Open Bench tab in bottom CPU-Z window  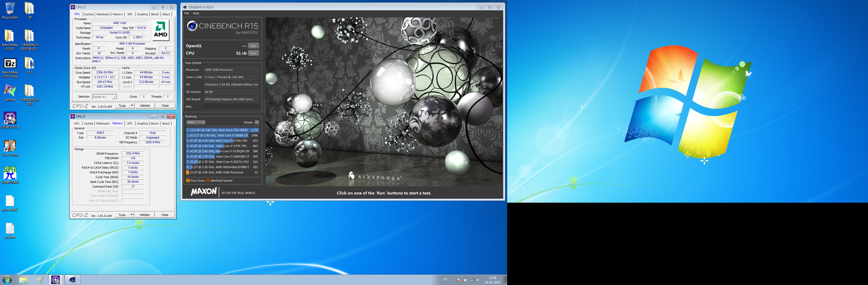click(x=155, y=123)
